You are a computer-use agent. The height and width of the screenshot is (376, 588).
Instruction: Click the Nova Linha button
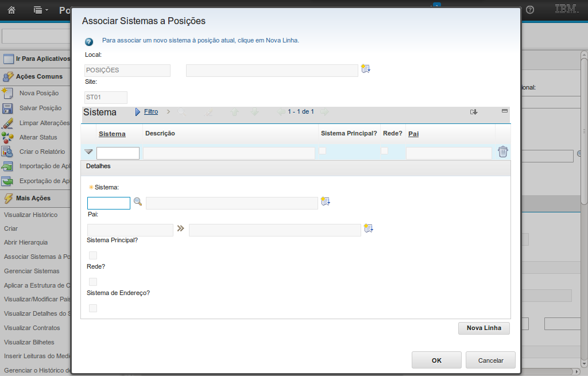coord(484,328)
